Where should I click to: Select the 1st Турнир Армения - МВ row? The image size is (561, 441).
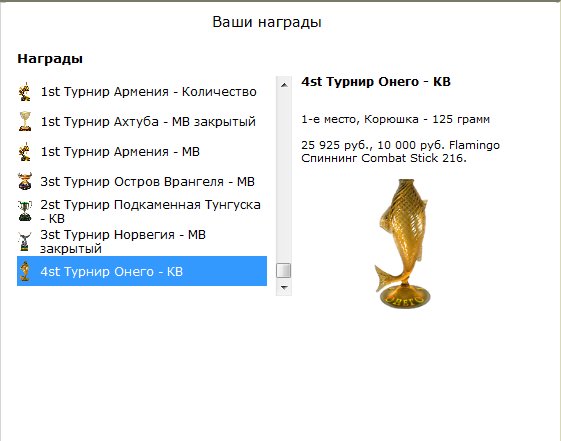(142, 152)
